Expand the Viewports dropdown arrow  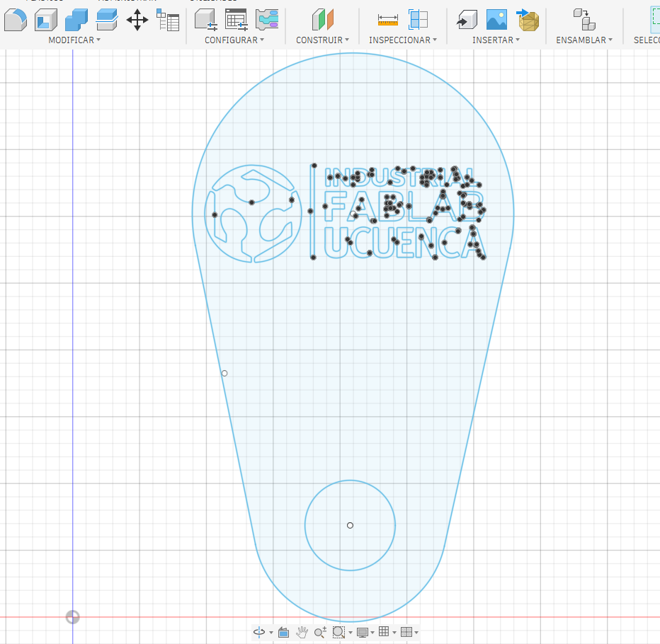416,632
